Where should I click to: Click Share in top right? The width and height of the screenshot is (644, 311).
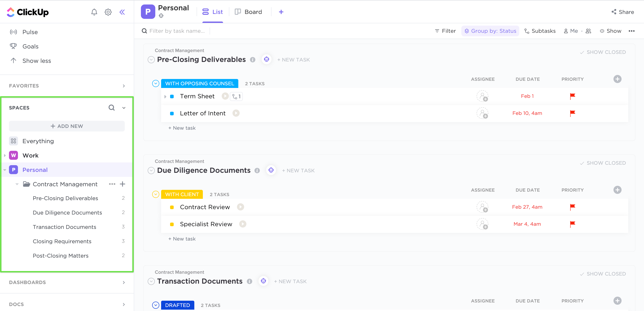[x=622, y=12]
